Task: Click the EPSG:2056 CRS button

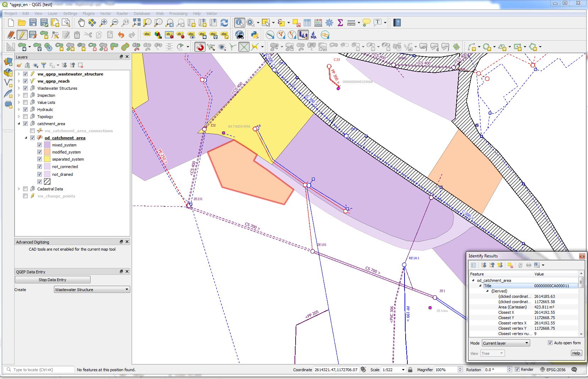Action: [553, 369]
